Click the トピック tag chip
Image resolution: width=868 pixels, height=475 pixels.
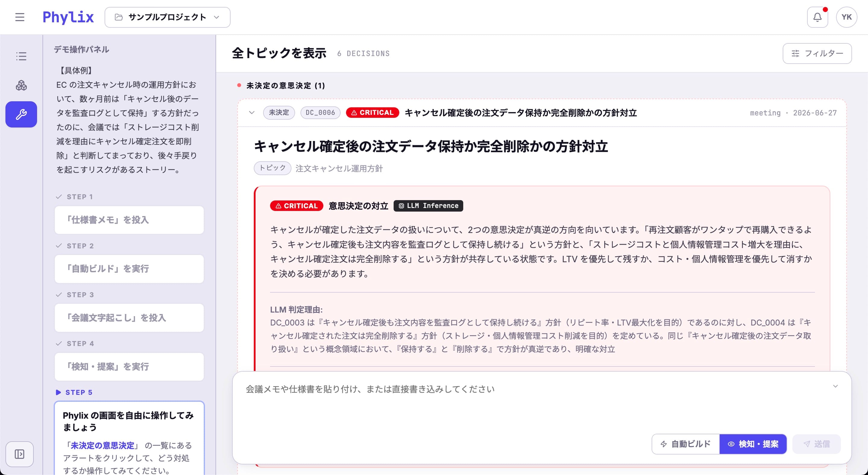pyautogui.click(x=272, y=168)
